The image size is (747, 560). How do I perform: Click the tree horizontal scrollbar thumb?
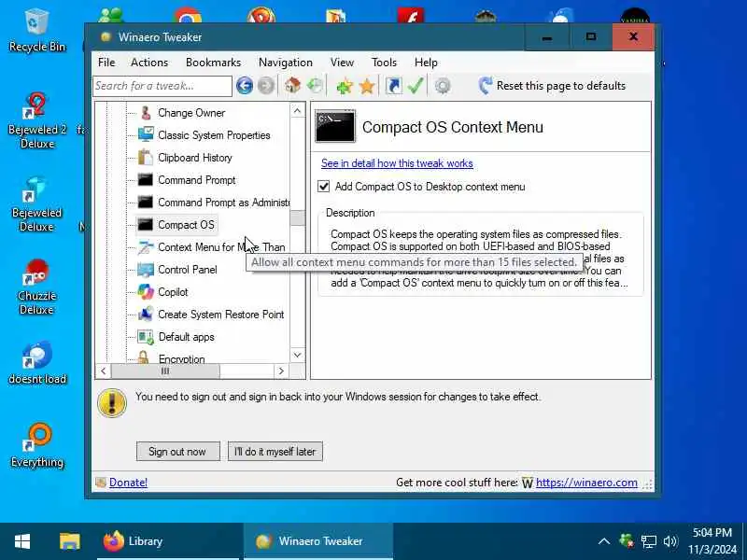165,371
